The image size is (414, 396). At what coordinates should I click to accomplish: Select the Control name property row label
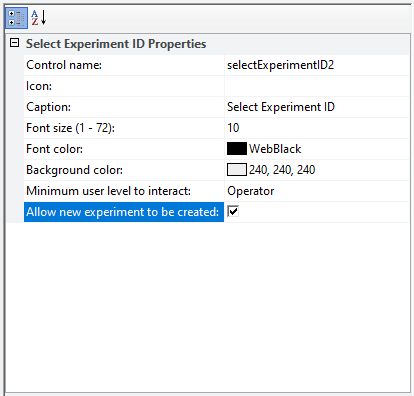coord(124,65)
